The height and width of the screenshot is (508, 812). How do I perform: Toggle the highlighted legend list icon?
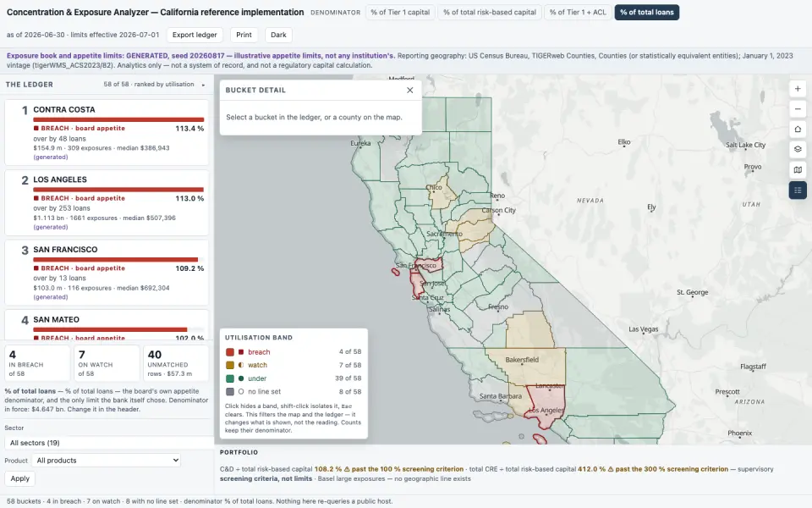tap(798, 190)
